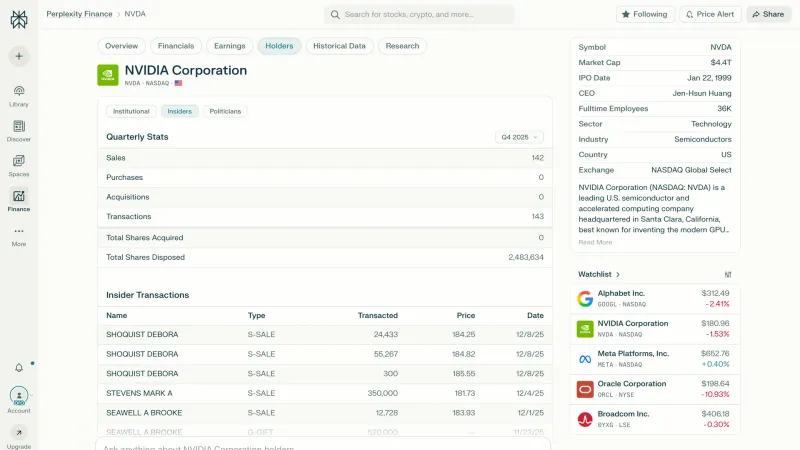
Task: Select the Insiders filter
Action: tap(180, 111)
